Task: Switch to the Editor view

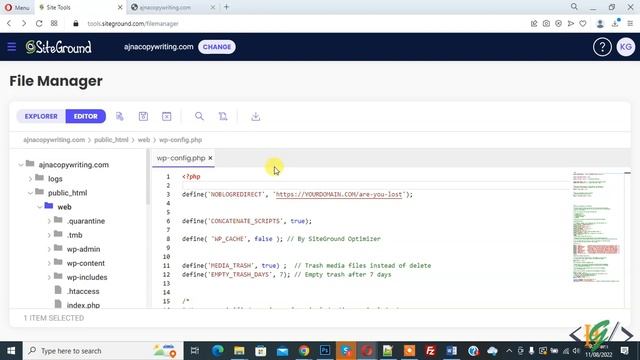Action: (86, 116)
